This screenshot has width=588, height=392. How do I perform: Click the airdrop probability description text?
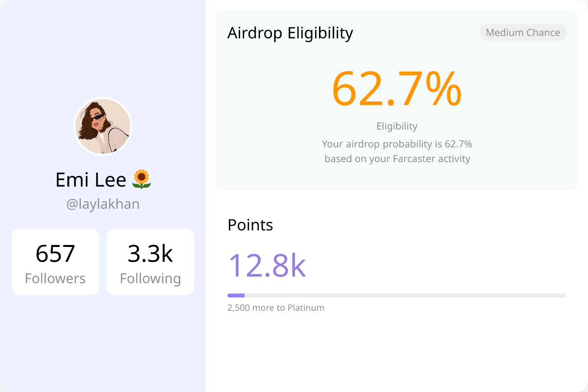pyautogui.click(x=397, y=144)
